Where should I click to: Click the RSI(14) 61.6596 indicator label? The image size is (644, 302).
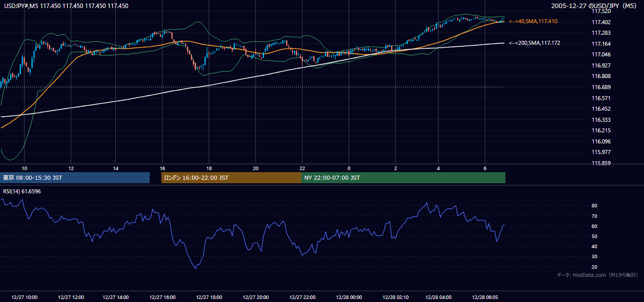(22, 191)
